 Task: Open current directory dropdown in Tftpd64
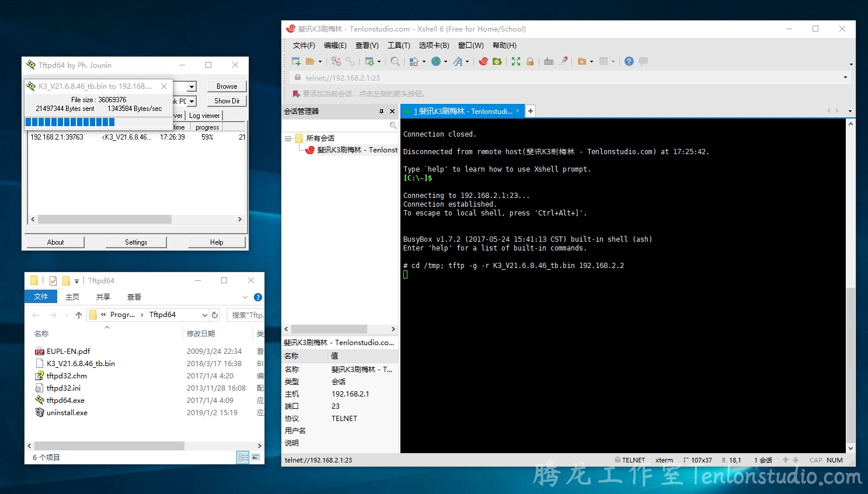(x=191, y=86)
